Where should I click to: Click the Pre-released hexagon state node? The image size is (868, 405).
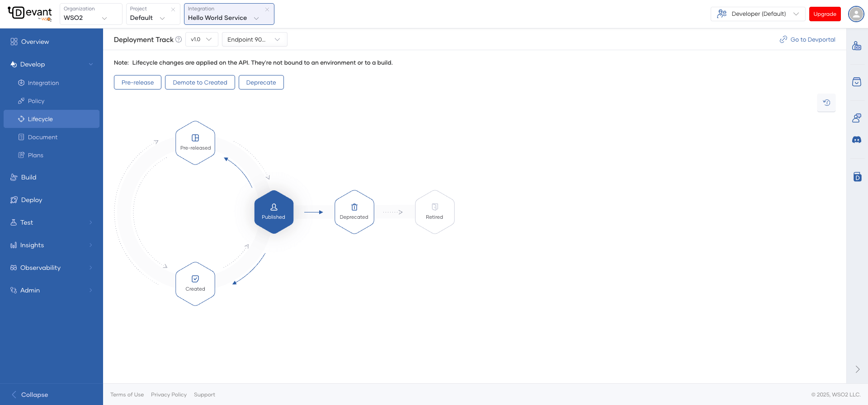point(195,143)
